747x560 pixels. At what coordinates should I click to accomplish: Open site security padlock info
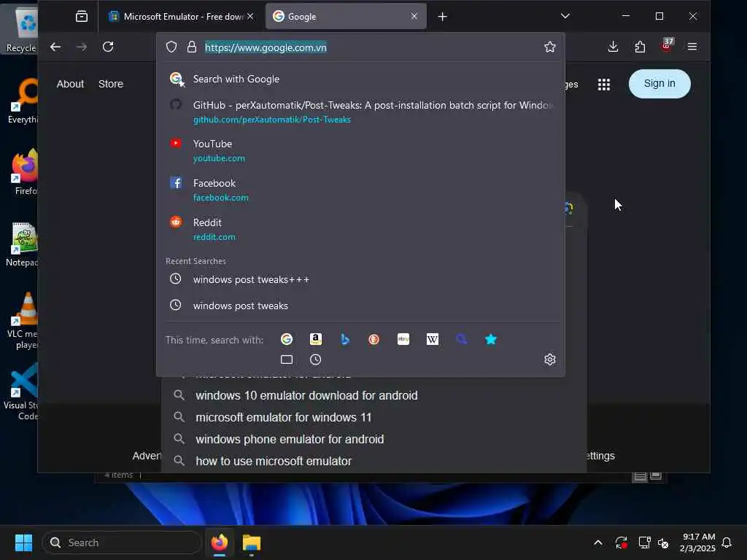pos(192,47)
